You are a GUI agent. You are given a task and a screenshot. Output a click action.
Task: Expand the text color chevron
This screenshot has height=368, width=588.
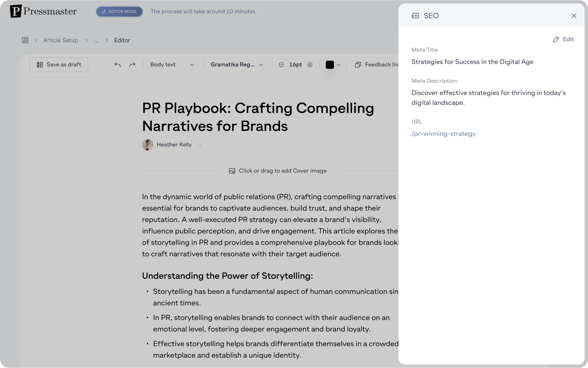(x=338, y=65)
